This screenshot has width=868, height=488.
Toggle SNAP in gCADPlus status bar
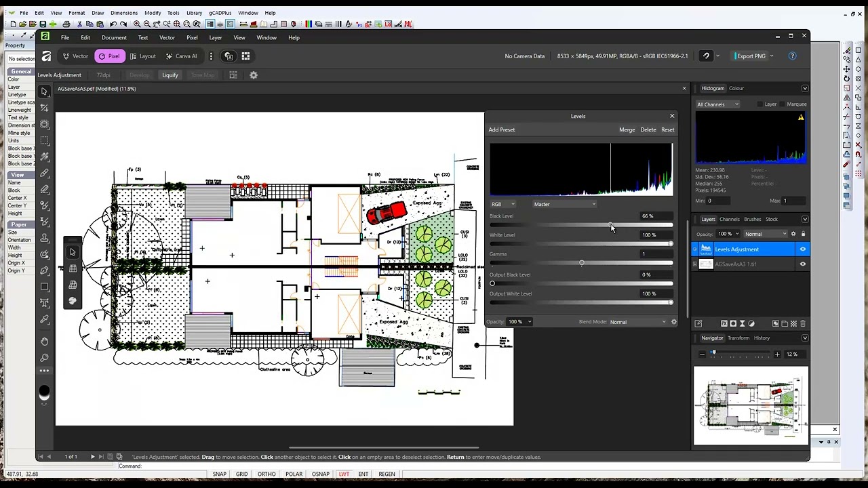(220, 474)
